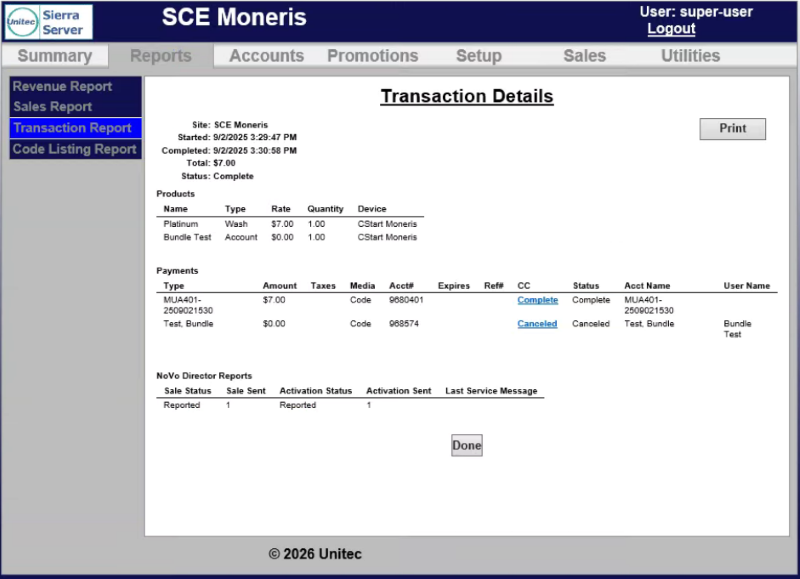Click the payment type MUA401-2509021530
This screenshot has height=579, width=800.
[188, 305]
